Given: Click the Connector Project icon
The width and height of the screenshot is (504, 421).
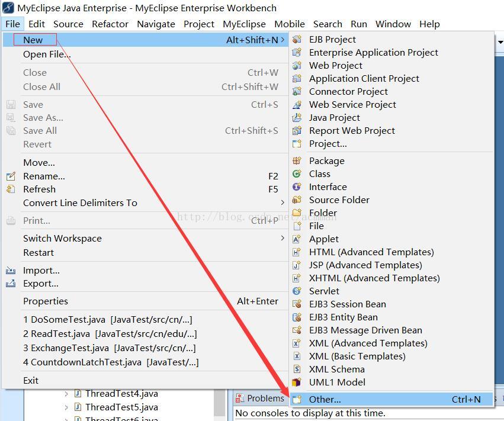Looking at the screenshot, I should 297,92.
